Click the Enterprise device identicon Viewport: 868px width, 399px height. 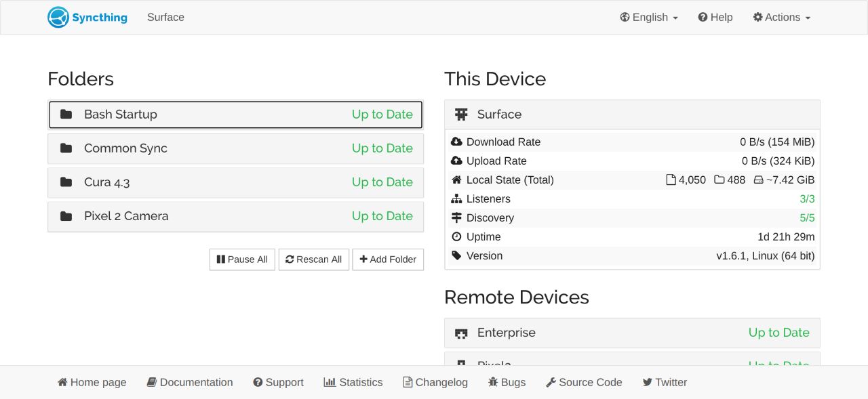tap(462, 333)
